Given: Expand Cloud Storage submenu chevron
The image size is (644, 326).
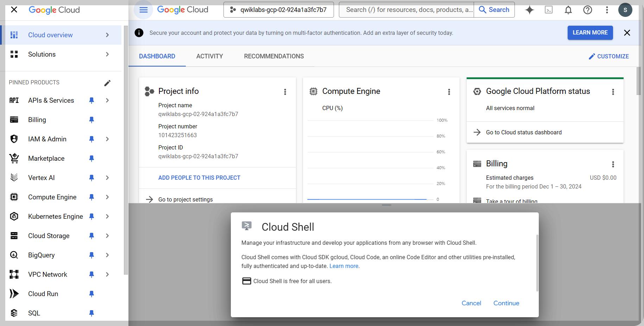Looking at the screenshot, I should 107,236.
